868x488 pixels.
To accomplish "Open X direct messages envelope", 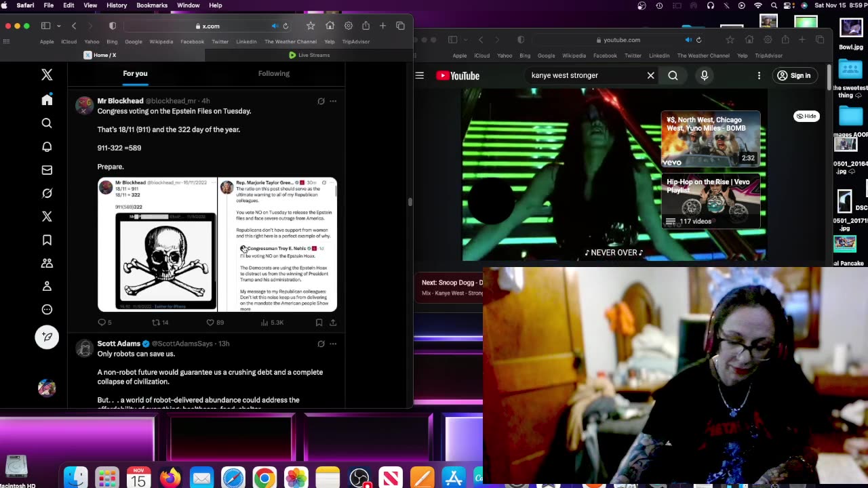I will click(47, 170).
